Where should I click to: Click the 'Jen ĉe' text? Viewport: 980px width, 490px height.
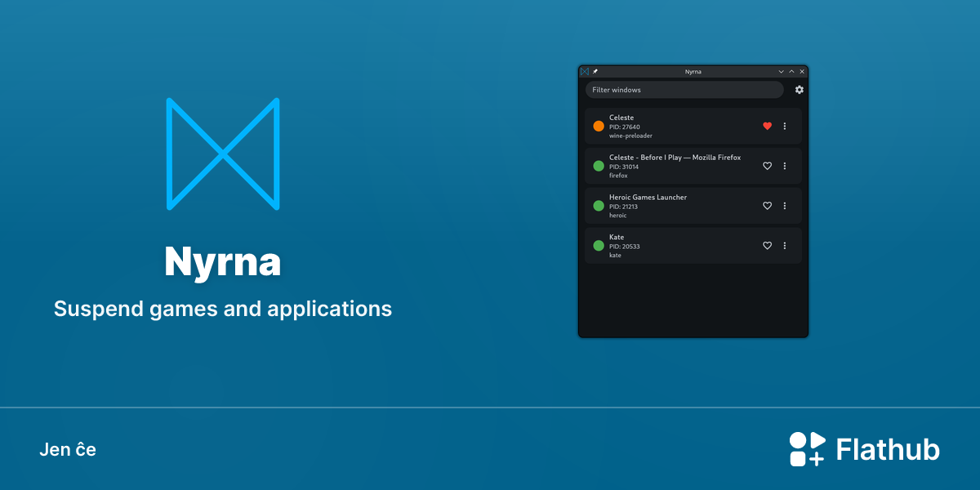[x=68, y=449]
